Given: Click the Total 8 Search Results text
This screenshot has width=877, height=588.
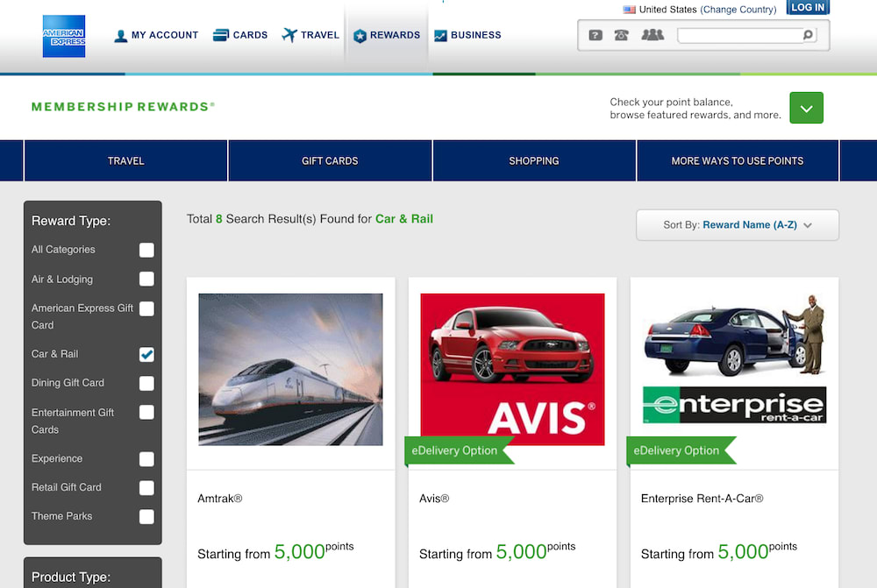Looking at the screenshot, I should pyautogui.click(x=310, y=219).
